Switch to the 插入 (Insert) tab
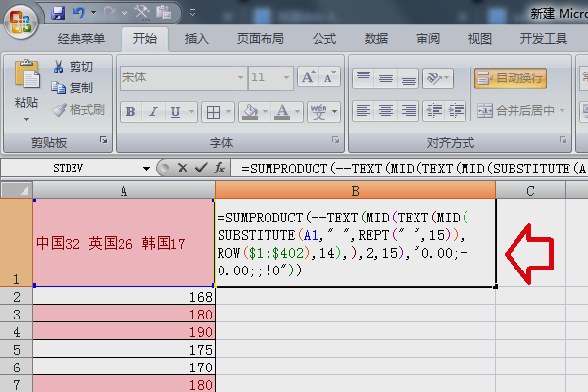Viewport: 588px width, 392px height. pos(197,39)
